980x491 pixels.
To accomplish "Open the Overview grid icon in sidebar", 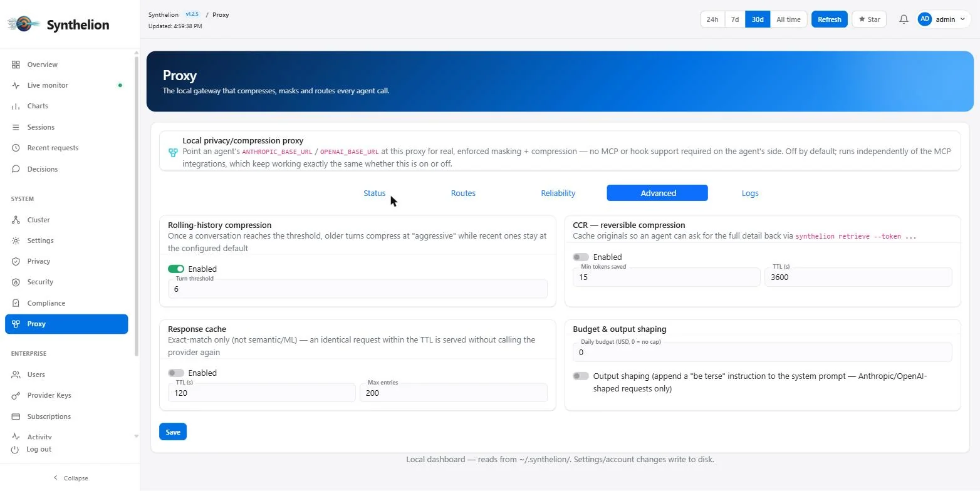I will point(16,65).
